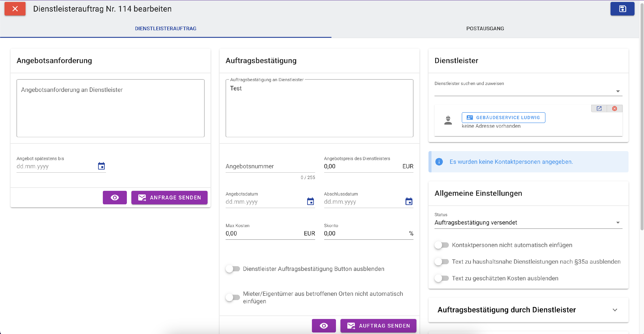The width and height of the screenshot is (644, 334).
Task: Toggle Text zu geschätzten Kosten ausblenden
Action: 442,278
